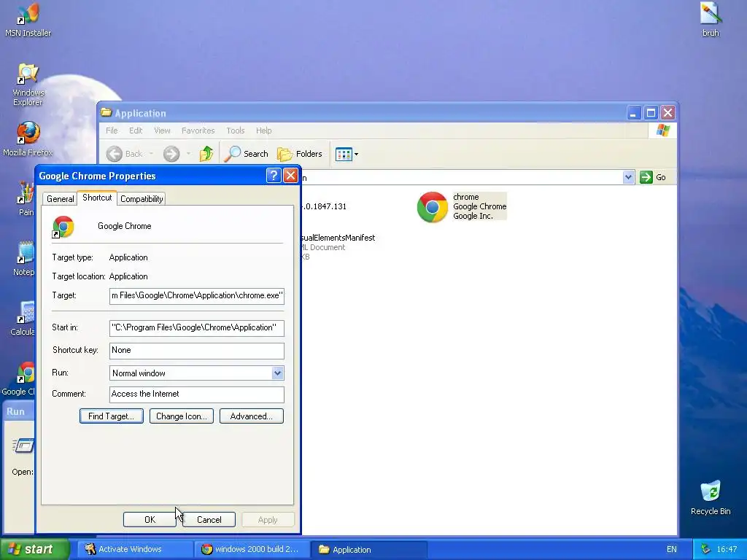Click the Shortcut key field
This screenshot has height=560, width=747.
[197, 351]
